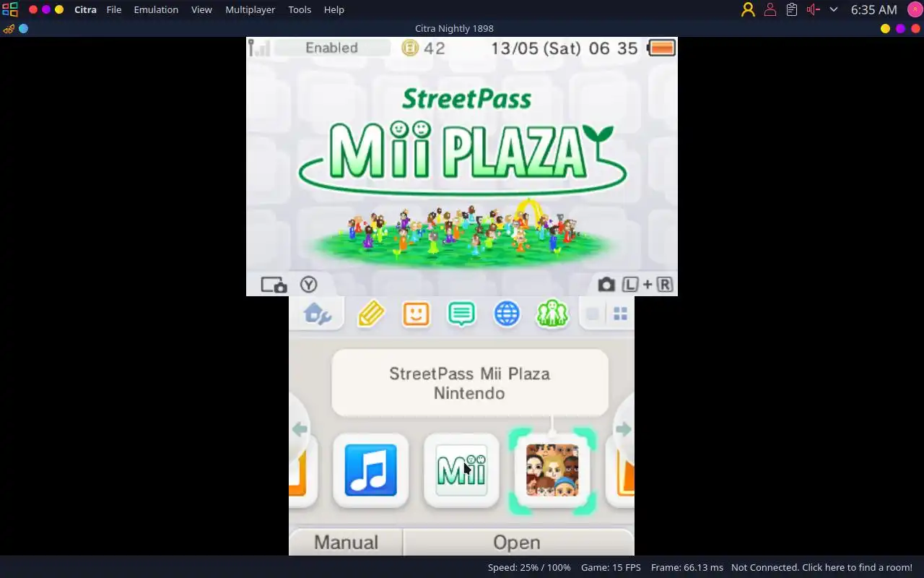The height and width of the screenshot is (578, 924).
Task: Click the pin icon in window title bar
Action: [9, 29]
